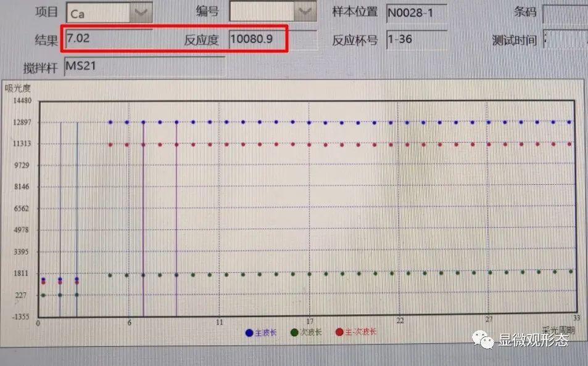The height and width of the screenshot is (366, 588).
Task: Click the 测试时间 input field
Action: (x=565, y=39)
